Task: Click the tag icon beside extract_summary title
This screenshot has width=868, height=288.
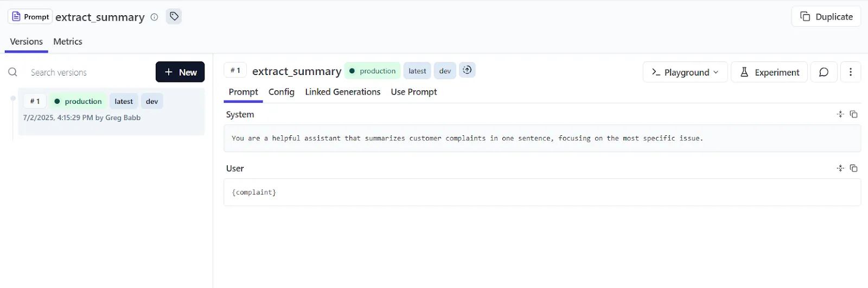Action: click(x=174, y=16)
